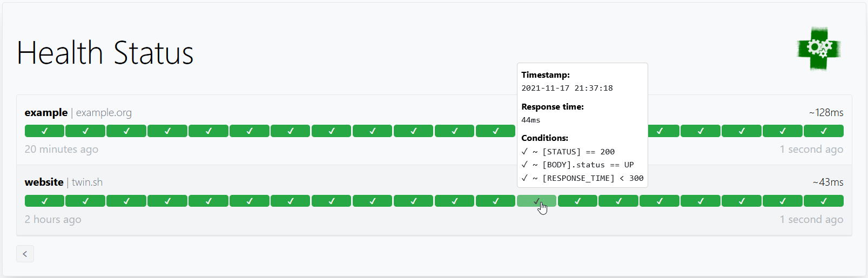Open the example endpoint name
868x278 pixels.
click(x=46, y=113)
